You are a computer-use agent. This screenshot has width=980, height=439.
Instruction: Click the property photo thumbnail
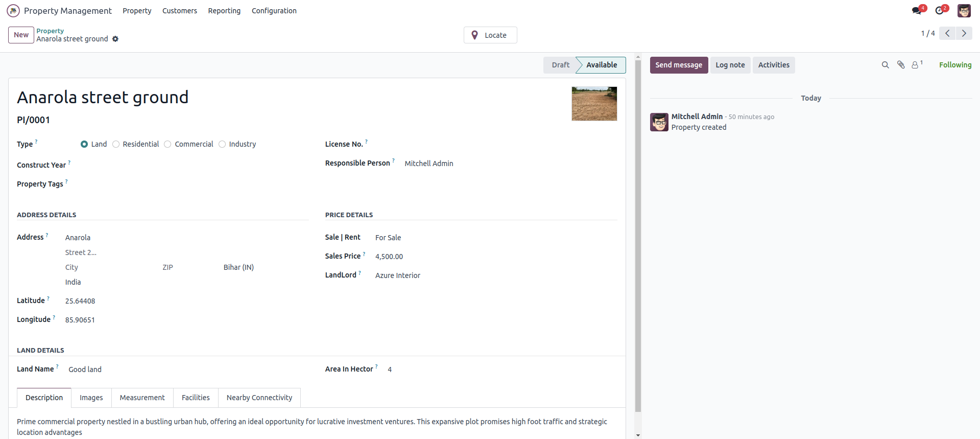point(594,104)
